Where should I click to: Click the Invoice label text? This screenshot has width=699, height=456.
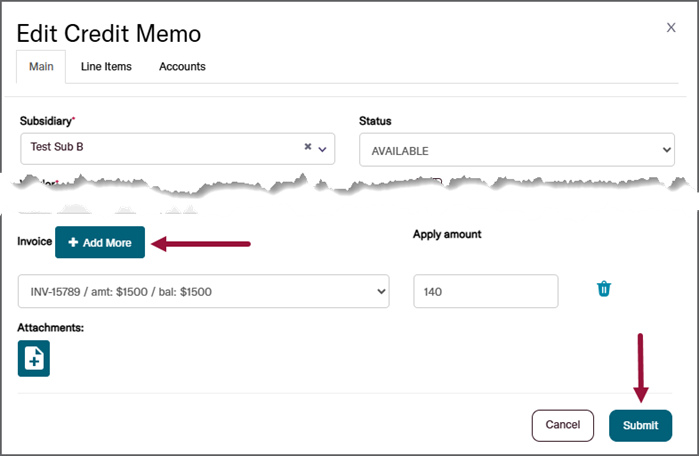(x=33, y=242)
